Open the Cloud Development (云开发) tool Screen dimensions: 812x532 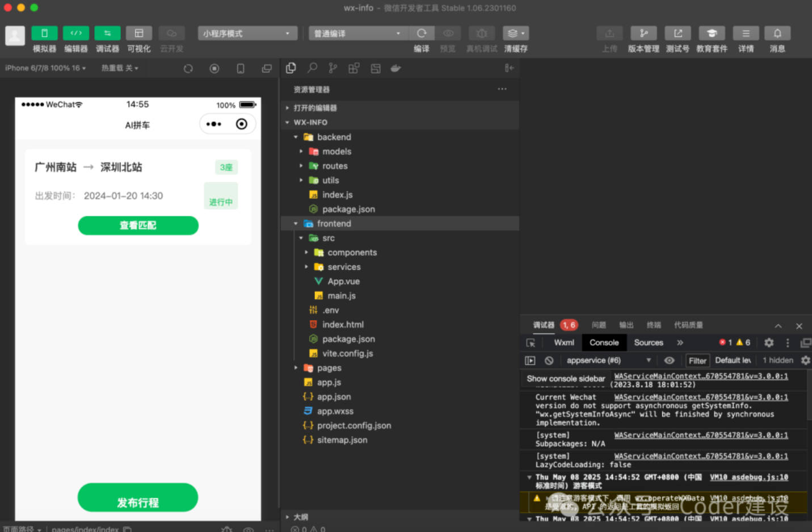pos(171,33)
